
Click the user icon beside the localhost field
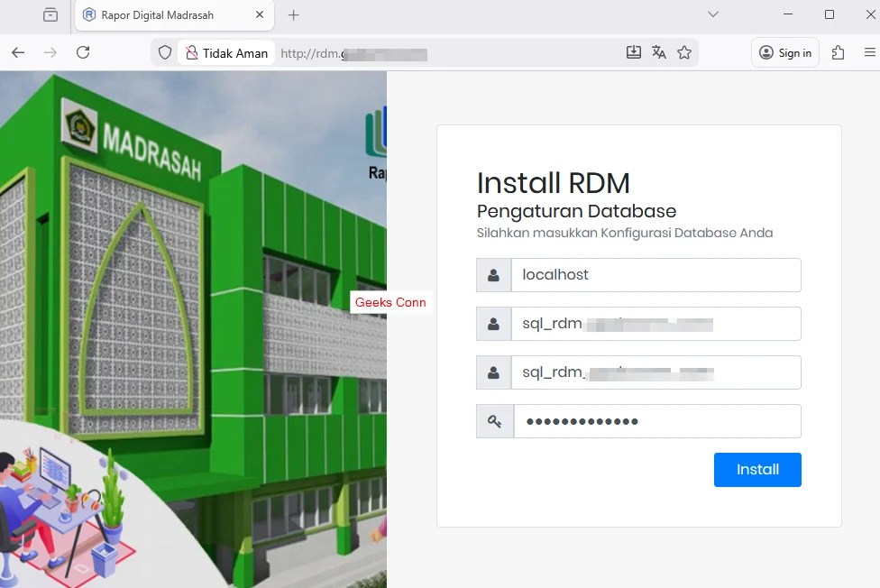[x=494, y=274]
